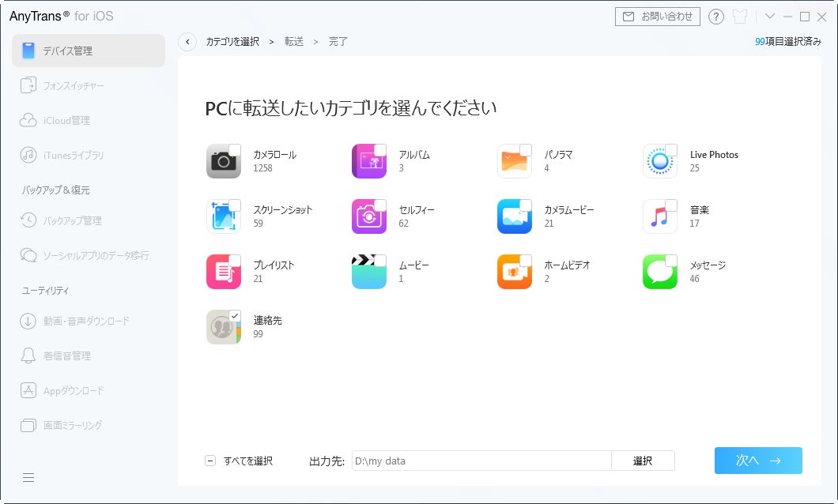Click the Panorama (パノラマ) icon
This screenshot has height=504, width=838.
[x=514, y=160]
